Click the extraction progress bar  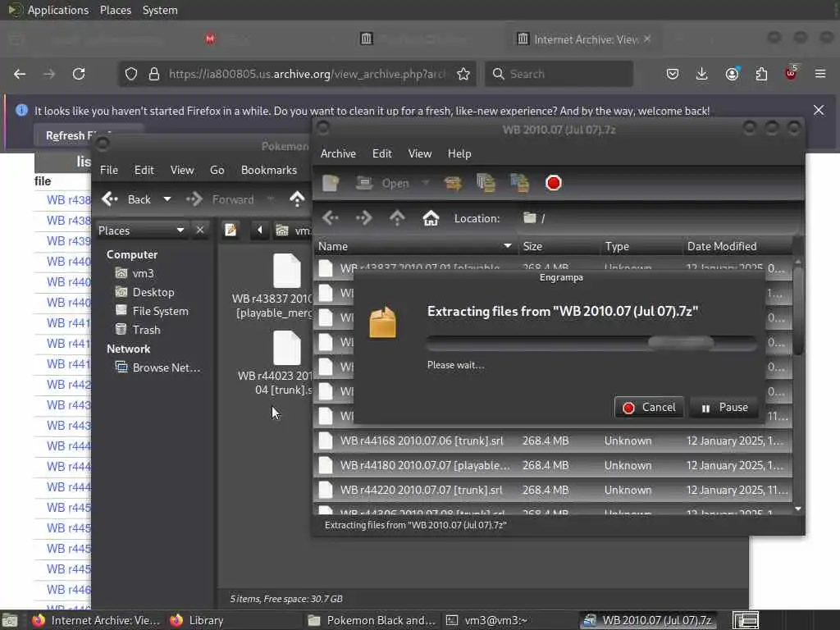[591, 343]
